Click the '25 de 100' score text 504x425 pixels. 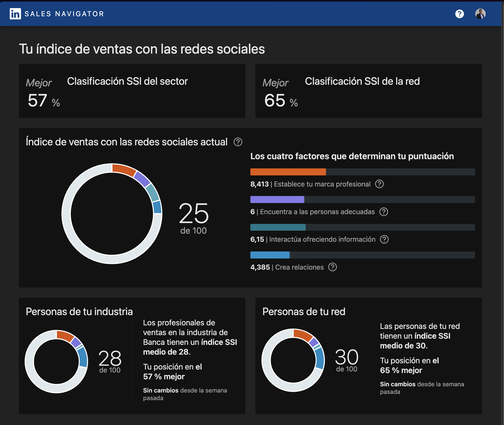coord(193,218)
